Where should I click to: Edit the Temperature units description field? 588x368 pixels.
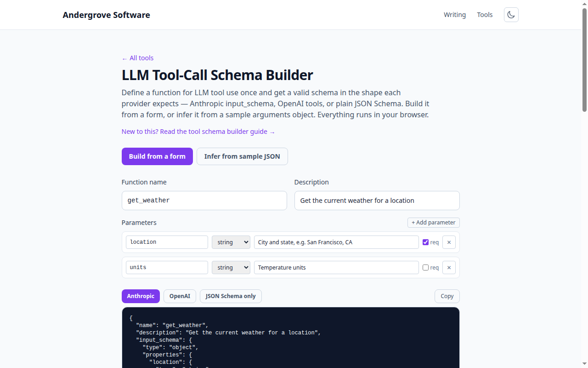336,268
